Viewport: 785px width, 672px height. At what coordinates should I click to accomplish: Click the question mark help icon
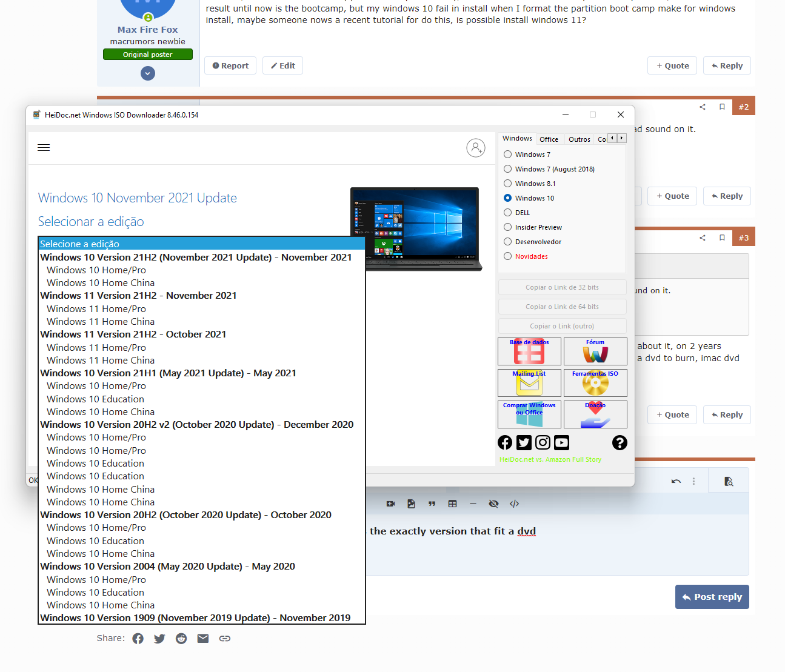point(620,442)
